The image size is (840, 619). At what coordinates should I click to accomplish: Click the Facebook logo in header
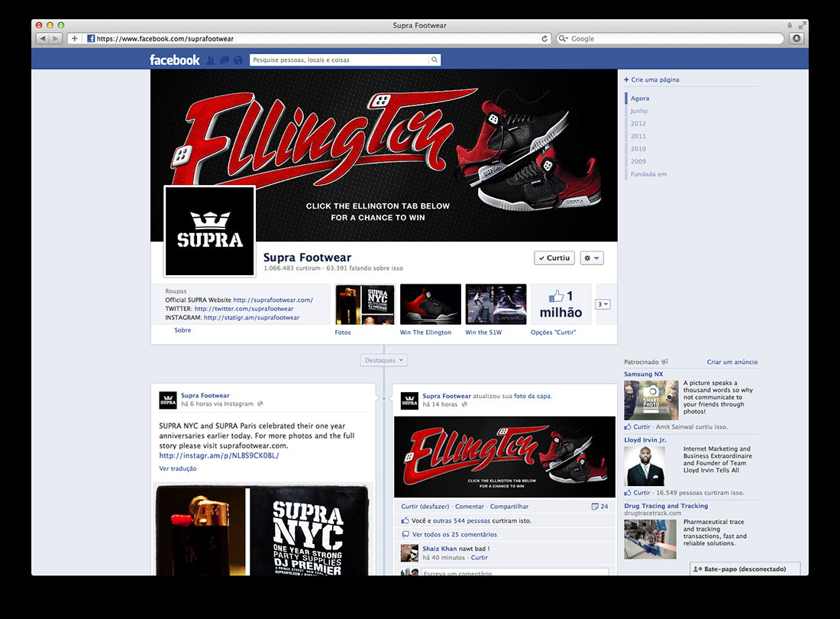pyautogui.click(x=175, y=60)
